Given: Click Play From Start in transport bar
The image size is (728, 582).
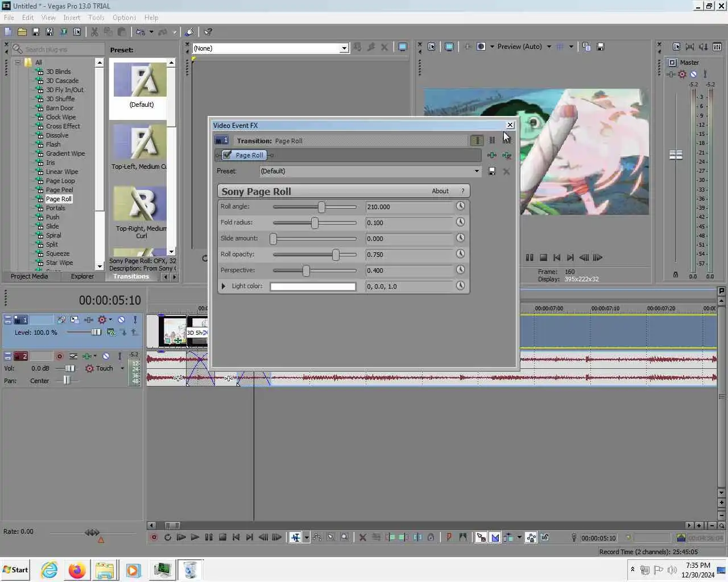Looking at the screenshot, I should coord(181,537).
